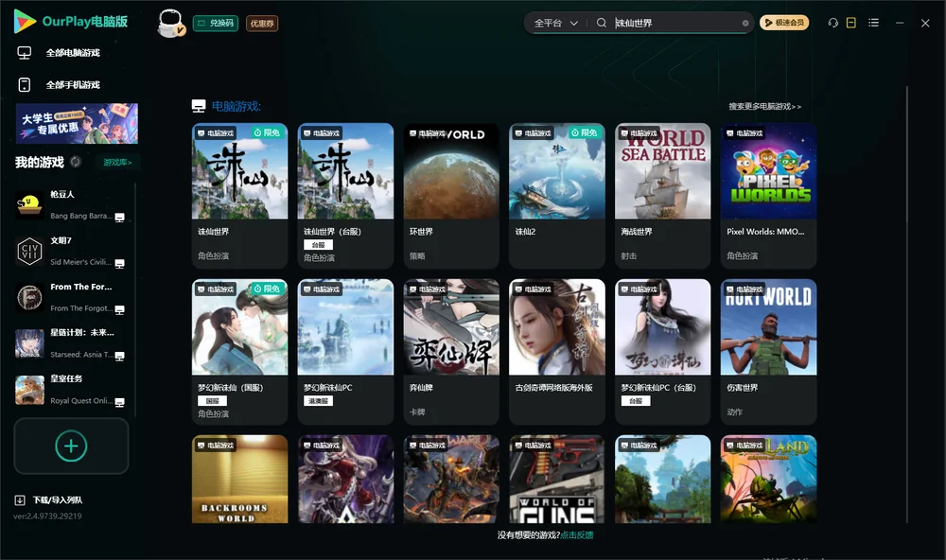Viewport: 946px width, 560px height.
Task: Click the PC platform icon beside Royal Quest Online
Action: (119, 403)
